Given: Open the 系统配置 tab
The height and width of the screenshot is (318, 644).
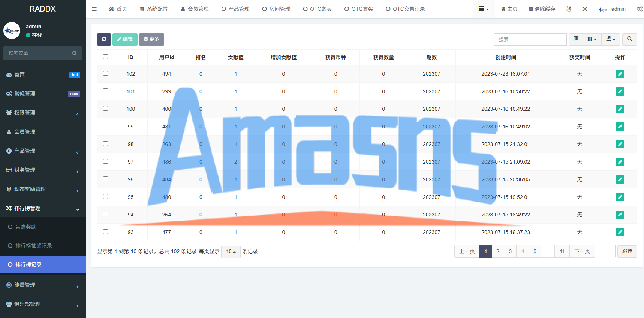Looking at the screenshot, I should pos(154,9).
